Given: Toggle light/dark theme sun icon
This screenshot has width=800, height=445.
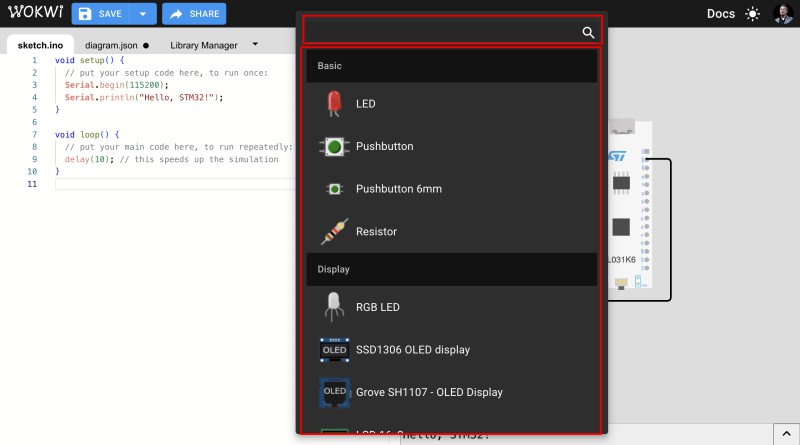Looking at the screenshot, I should (x=753, y=14).
